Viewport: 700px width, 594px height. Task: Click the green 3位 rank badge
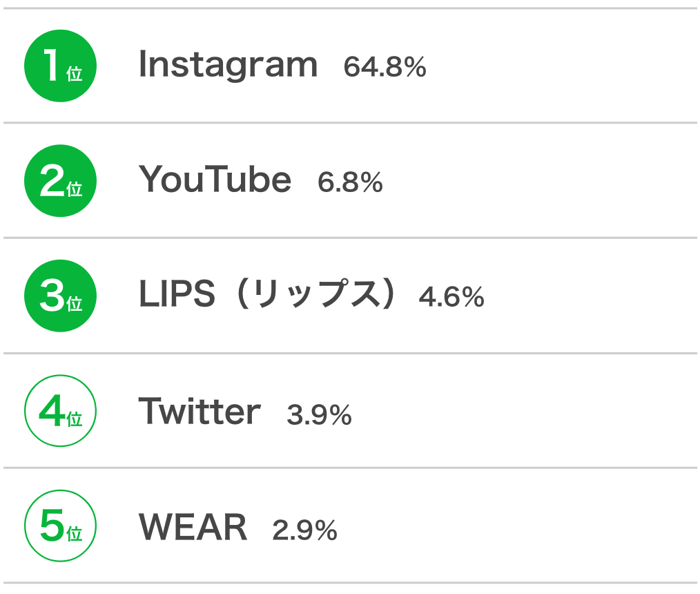click(60, 296)
